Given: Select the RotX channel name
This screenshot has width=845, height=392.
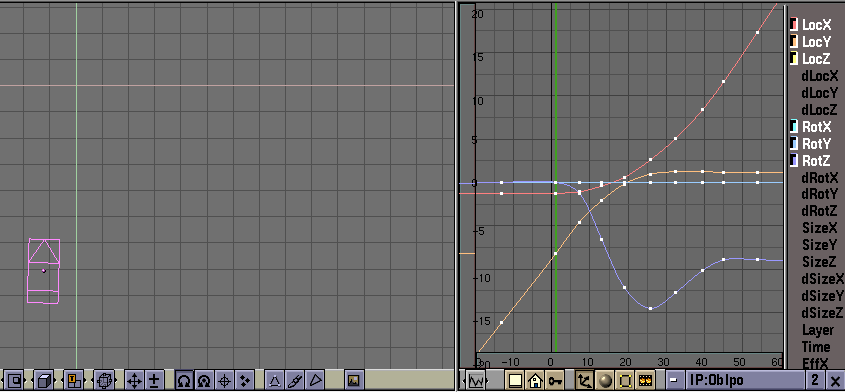Looking at the screenshot, I should pyautogui.click(x=817, y=127).
